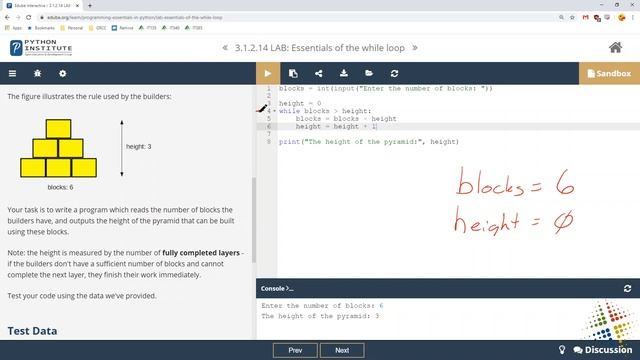Click the share code icon
Screen dimensions: 640x360
(x=318, y=73)
